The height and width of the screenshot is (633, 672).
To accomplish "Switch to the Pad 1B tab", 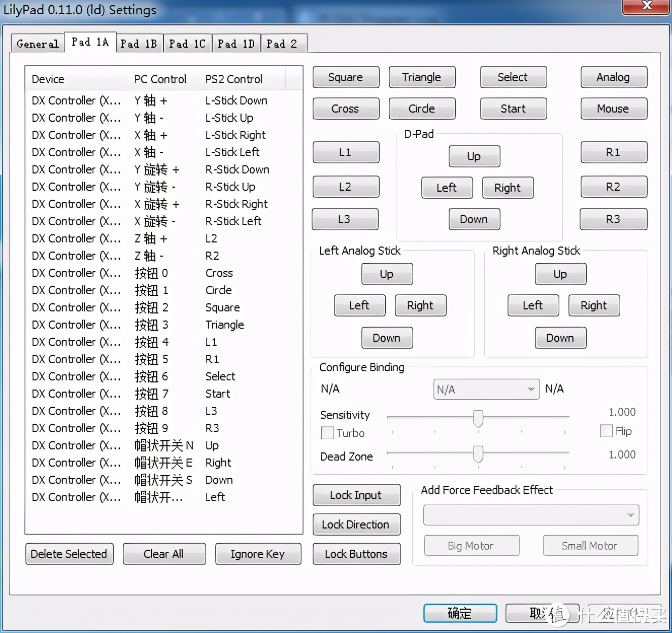I will click(x=139, y=44).
